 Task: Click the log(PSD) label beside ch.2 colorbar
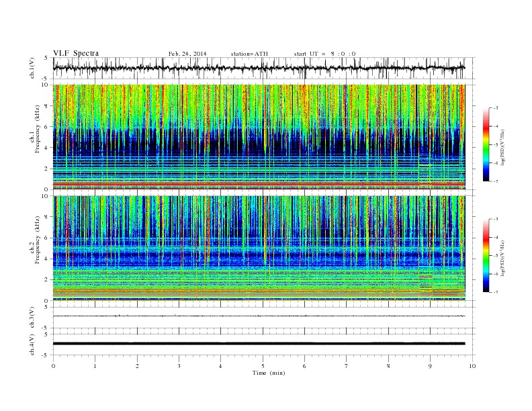(502, 258)
